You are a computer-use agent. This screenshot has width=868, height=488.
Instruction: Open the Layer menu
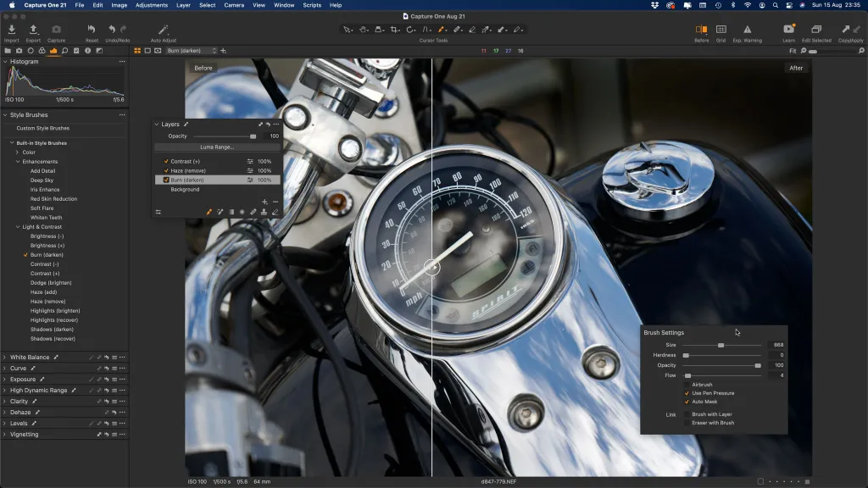click(x=183, y=5)
